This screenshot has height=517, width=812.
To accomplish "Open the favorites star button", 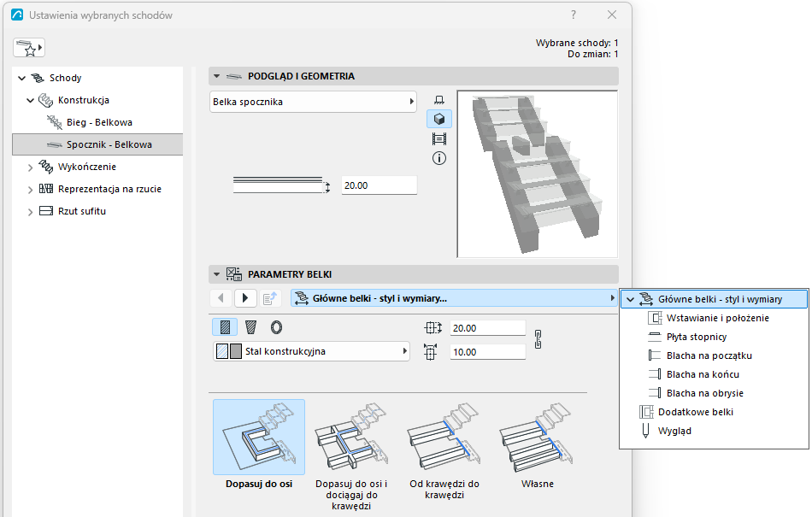I will (x=29, y=48).
